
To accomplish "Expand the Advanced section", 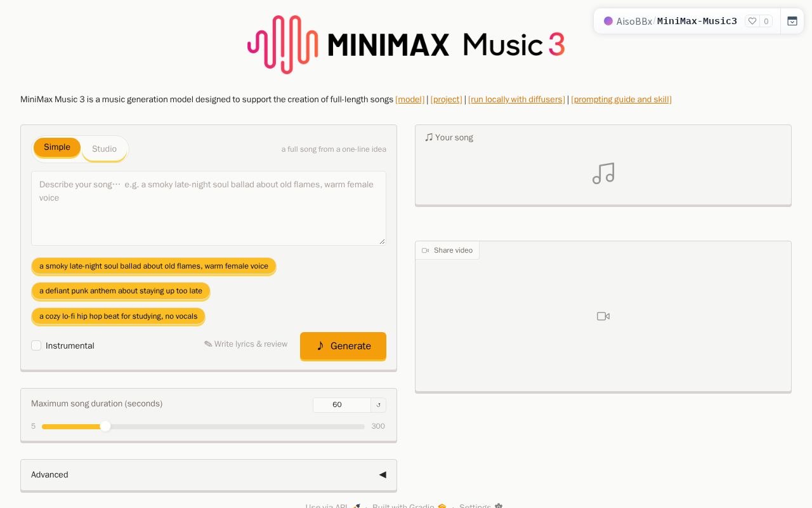I will (x=209, y=474).
